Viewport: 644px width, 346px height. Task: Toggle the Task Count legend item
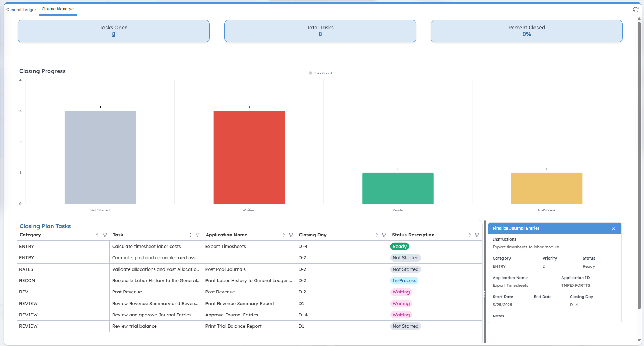click(320, 73)
